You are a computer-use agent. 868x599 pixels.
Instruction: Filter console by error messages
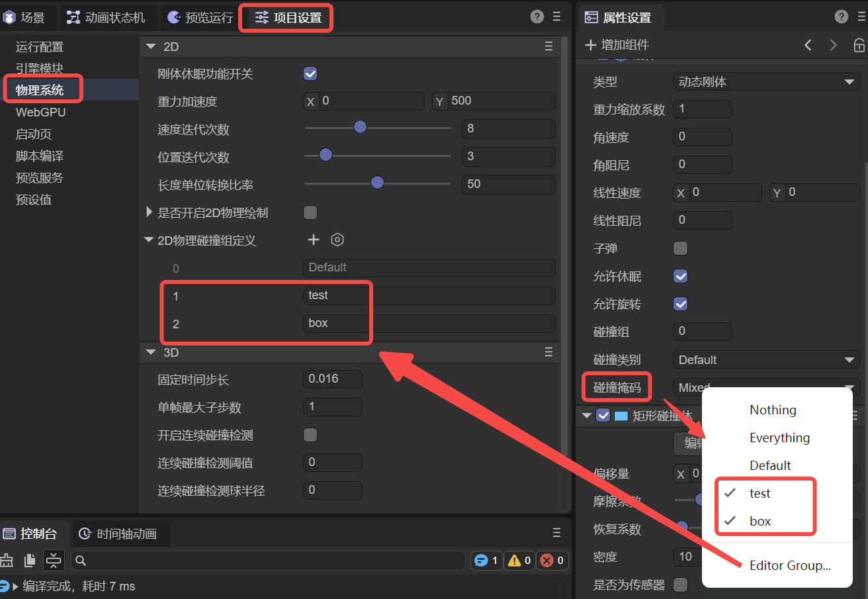552,561
